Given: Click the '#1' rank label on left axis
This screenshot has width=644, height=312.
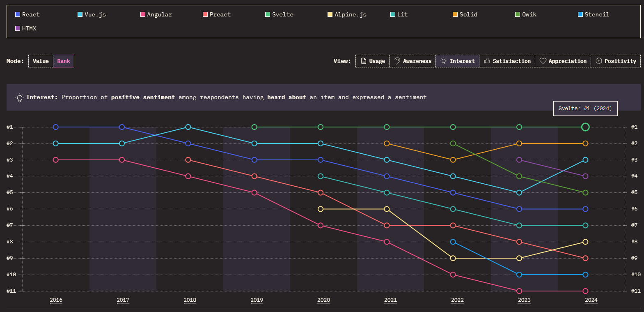Looking at the screenshot, I should click(9, 127).
